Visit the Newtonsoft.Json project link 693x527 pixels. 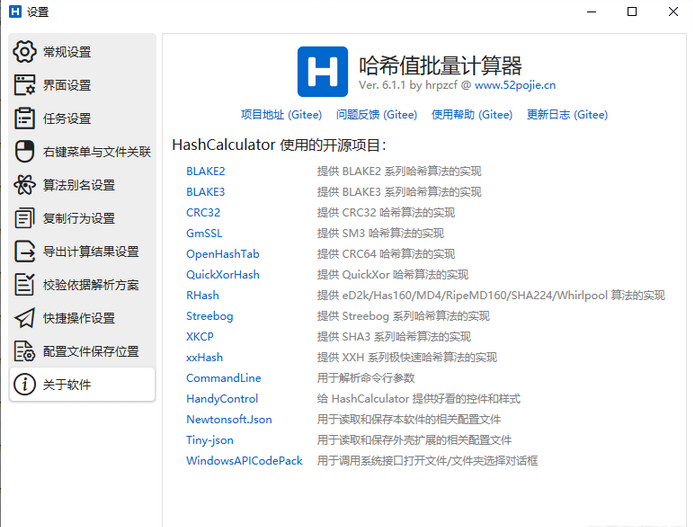pos(229,419)
